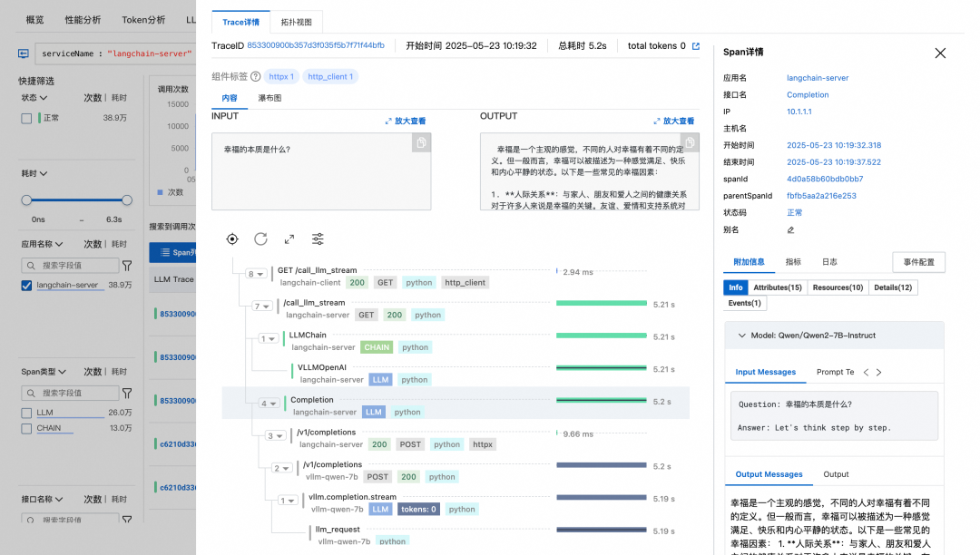Viewport: 980px width, 555px height.
Task: Collapse the Completion span node with 4 children
Action: click(269, 403)
